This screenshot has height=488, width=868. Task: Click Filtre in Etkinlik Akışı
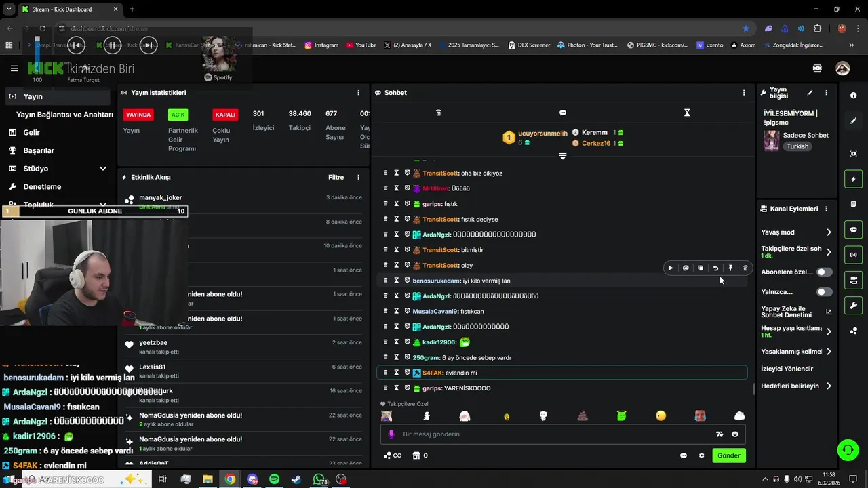click(x=336, y=178)
